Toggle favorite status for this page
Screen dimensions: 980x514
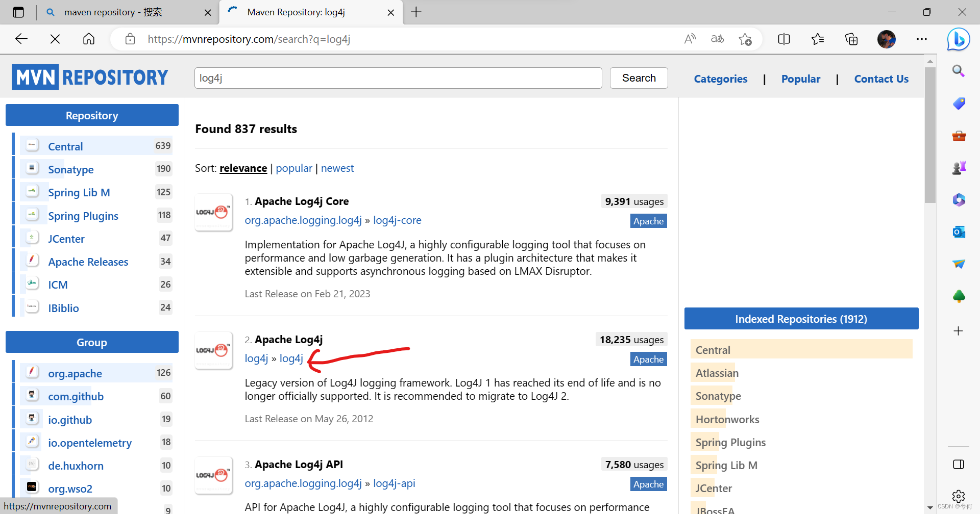pyautogui.click(x=745, y=39)
